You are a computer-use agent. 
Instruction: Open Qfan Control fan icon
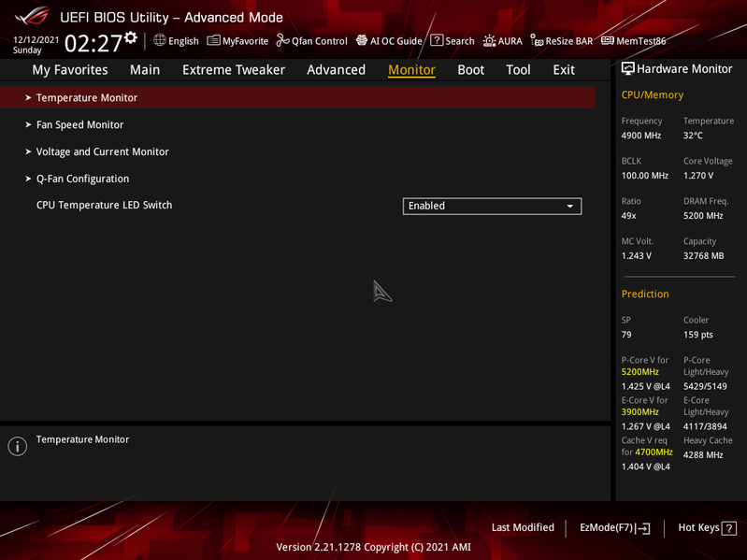pos(282,40)
